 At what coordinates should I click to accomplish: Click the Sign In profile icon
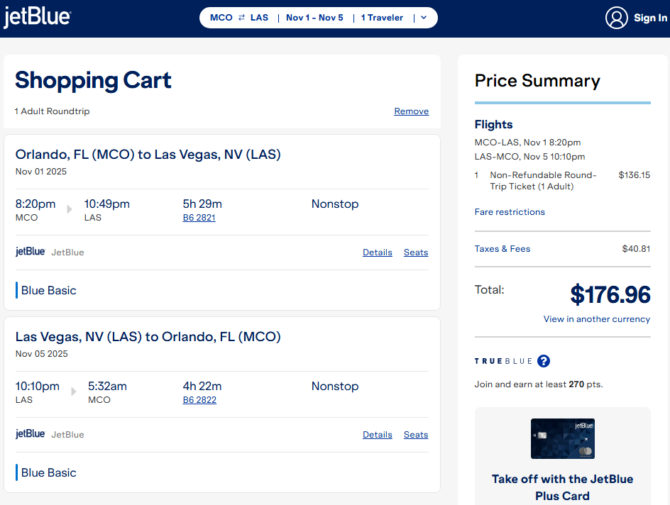click(617, 18)
